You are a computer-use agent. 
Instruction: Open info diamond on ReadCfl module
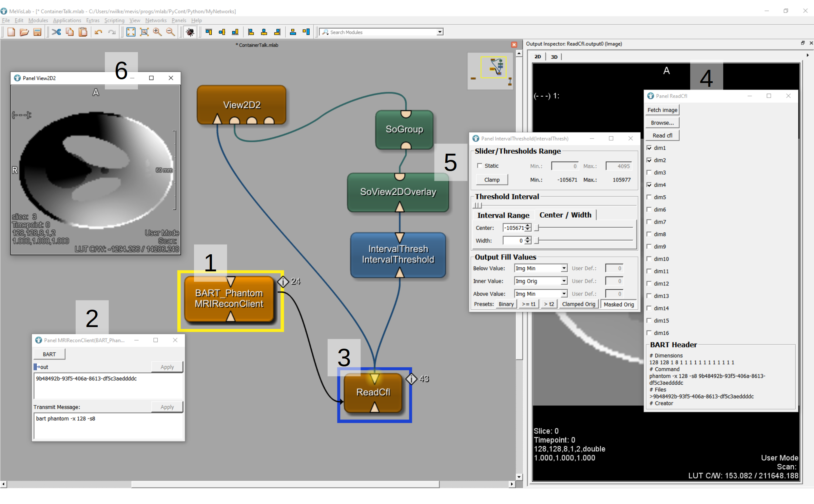[x=411, y=379]
